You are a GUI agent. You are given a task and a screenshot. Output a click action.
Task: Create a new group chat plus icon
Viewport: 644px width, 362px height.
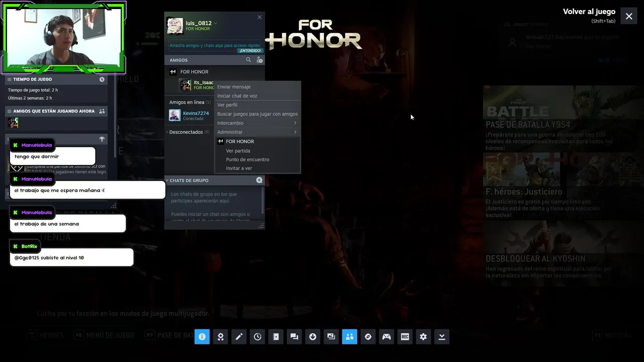coord(259,180)
